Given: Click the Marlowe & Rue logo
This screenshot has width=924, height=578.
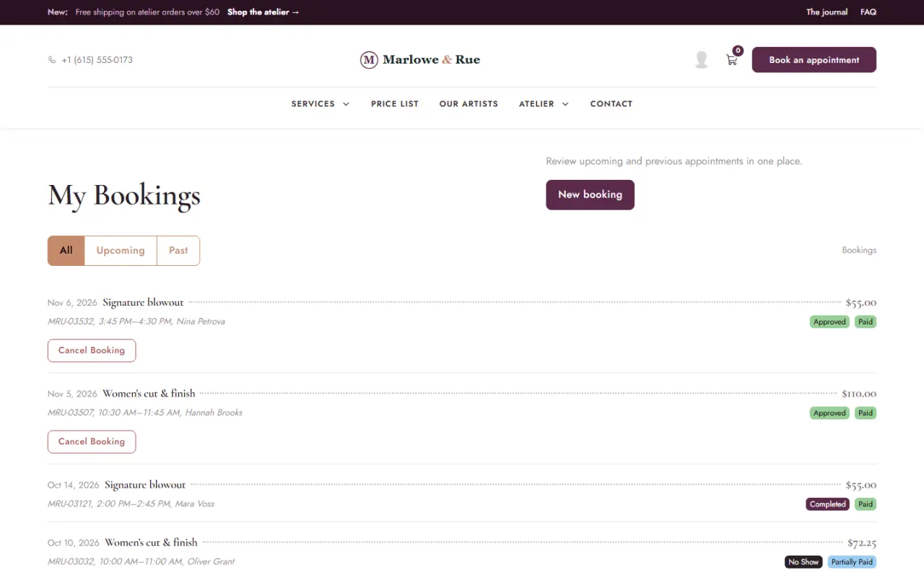Looking at the screenshot, I should coord(420,60).
